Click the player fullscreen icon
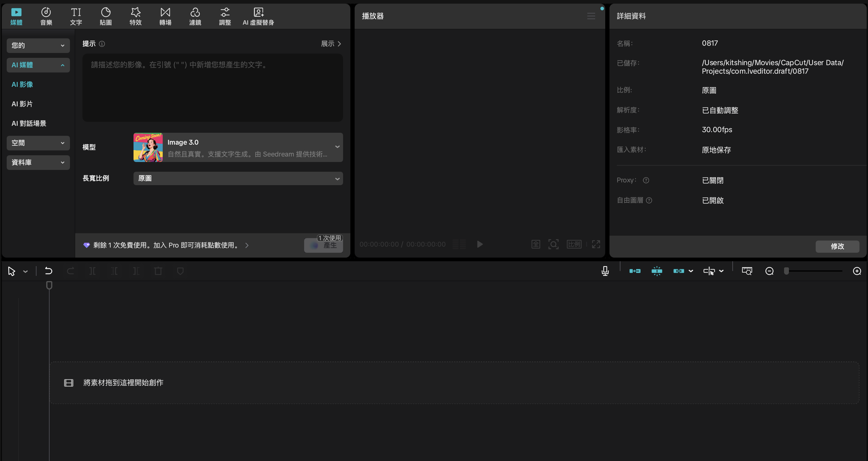The height and width of the screenshot is (461, 868). click(596, 244)
